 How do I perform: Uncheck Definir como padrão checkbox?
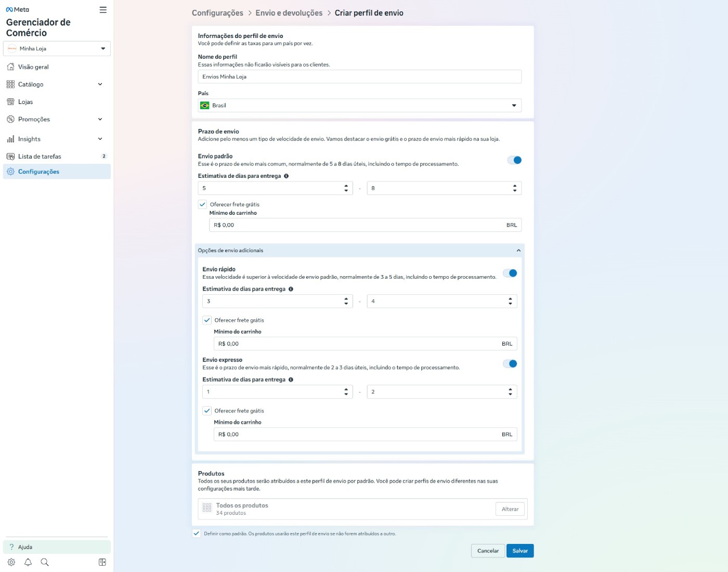pos(197,534)
